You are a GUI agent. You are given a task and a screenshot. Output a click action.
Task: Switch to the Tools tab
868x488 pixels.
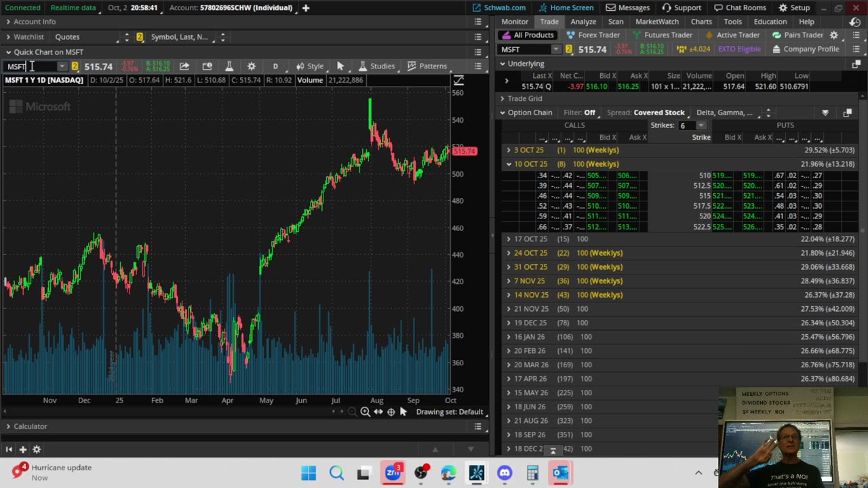pos(732,22)
